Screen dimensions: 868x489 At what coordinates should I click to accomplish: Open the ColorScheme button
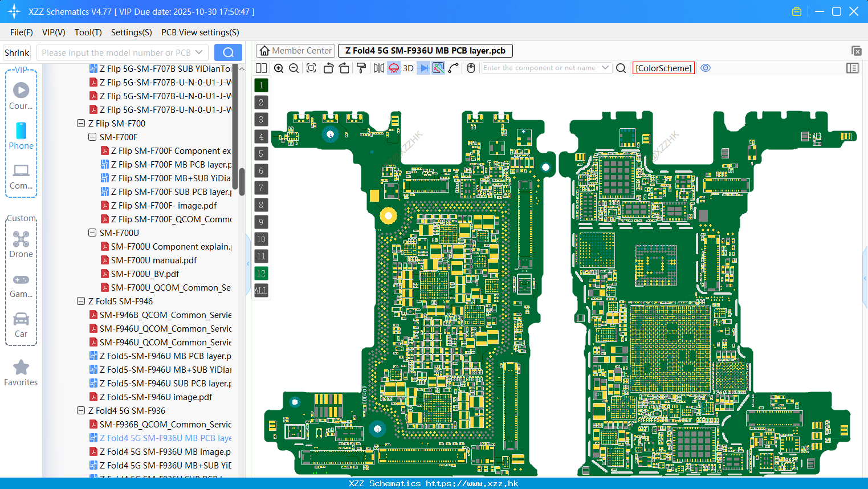point(663,68)
